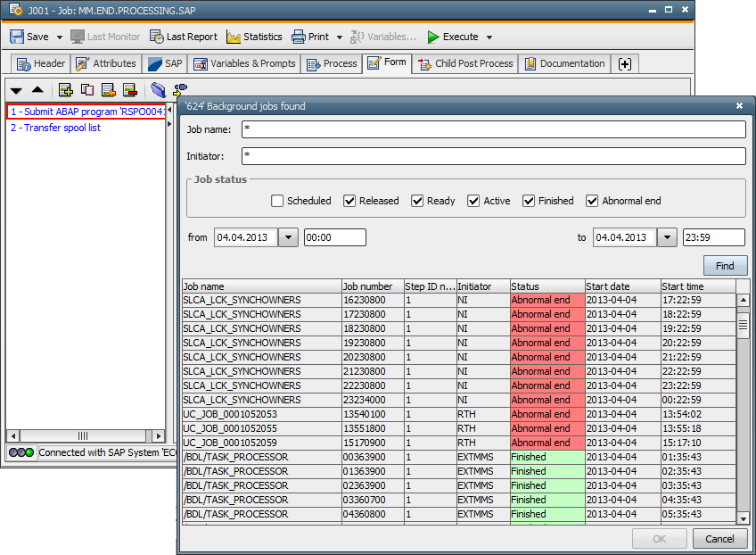
Task: Disable the Abnormal end status checkbox
Action: coord(592,201)
